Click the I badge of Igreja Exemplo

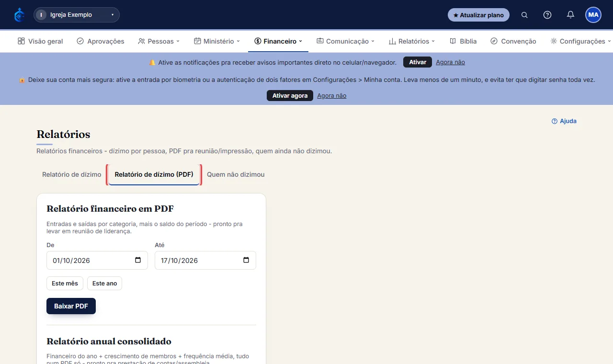(41, 15)
